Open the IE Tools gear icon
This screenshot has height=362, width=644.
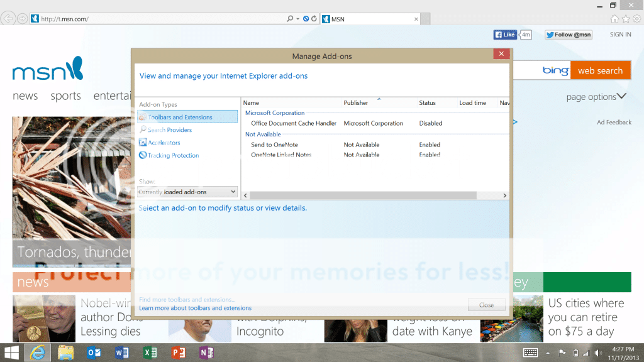(x=636, y=19)
